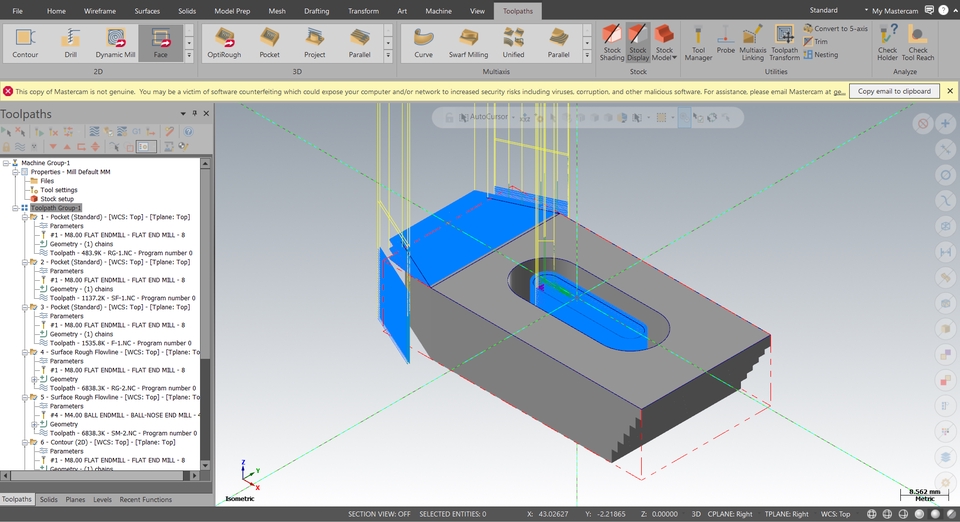Click the toolpath tree vertical scrollbar
960x522 pixels.
205,314
